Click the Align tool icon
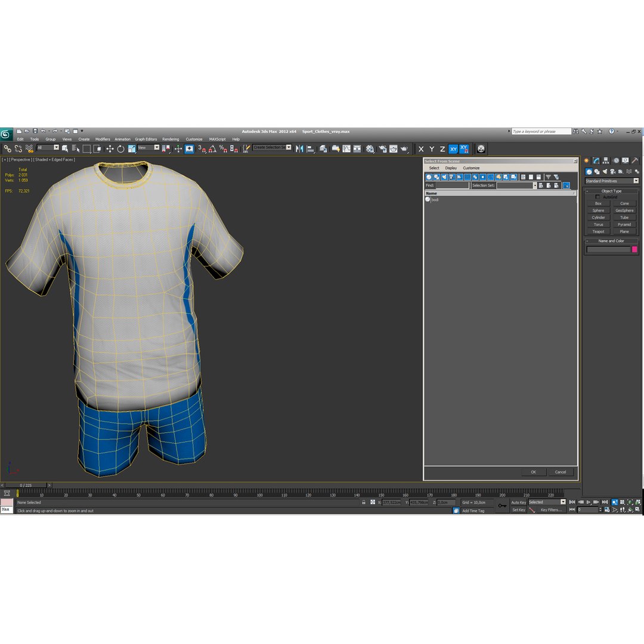Image resolution: width=644 pixels, height=644 pixels. [x=311, y=148]
